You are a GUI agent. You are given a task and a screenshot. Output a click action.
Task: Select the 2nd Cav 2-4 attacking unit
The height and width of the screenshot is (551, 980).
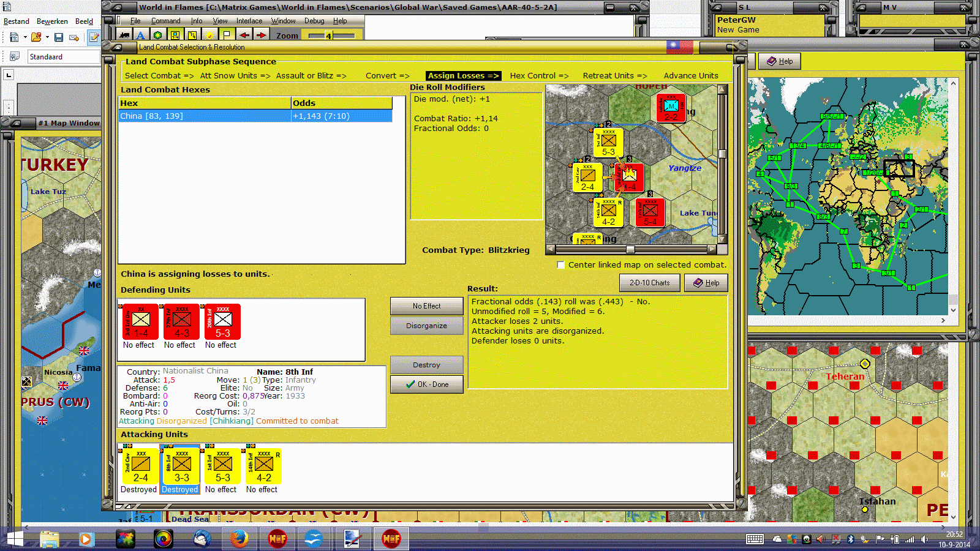[141, 466]
